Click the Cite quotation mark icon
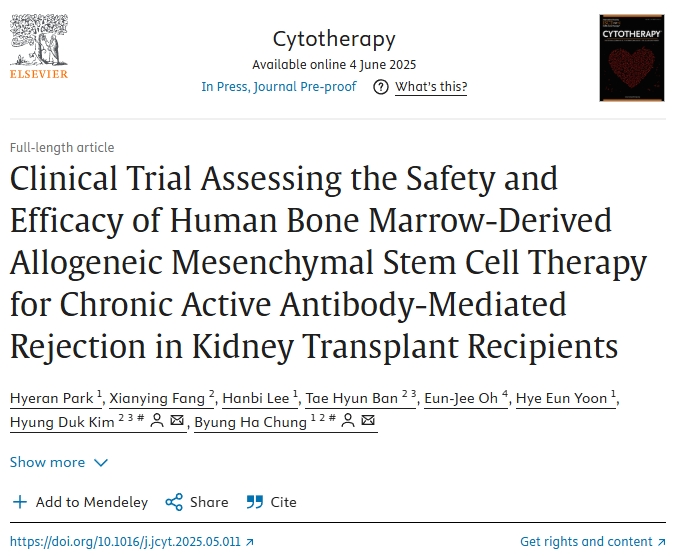This screenshot has height=556, width=687. 255,502
